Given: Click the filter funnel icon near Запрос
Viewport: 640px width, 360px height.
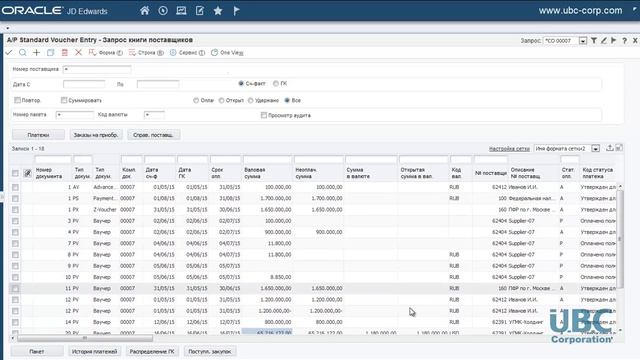Looking at the screenshot, I should [x=594, y=40].
